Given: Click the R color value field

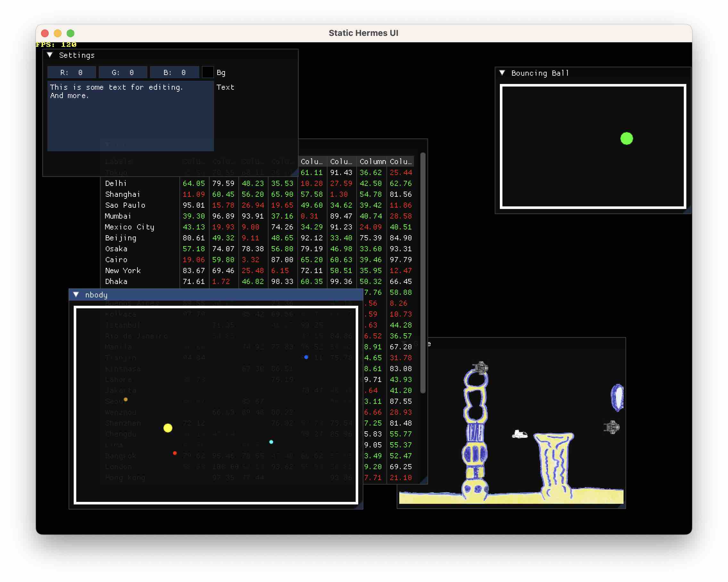Looking at the screenshot, I should (x=71, y=73).
